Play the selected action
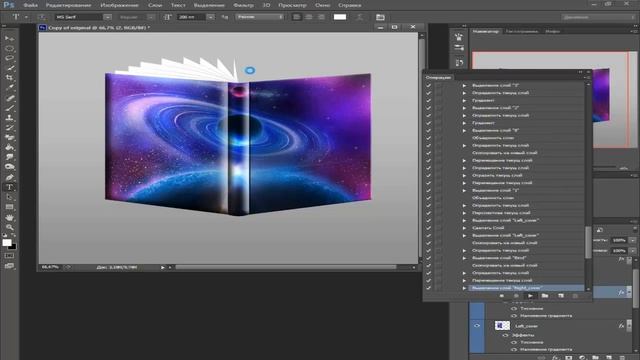 pyautogui.click(x=530, y=296)
